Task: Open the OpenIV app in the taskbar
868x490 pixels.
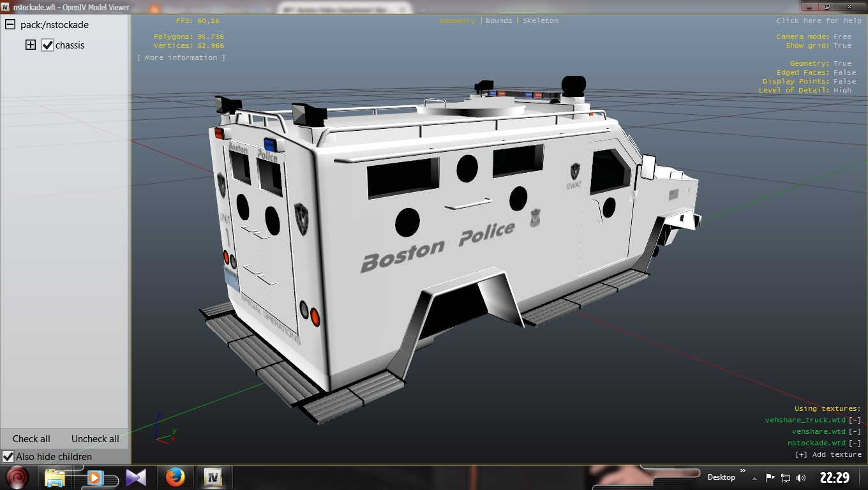Action: 213,477
